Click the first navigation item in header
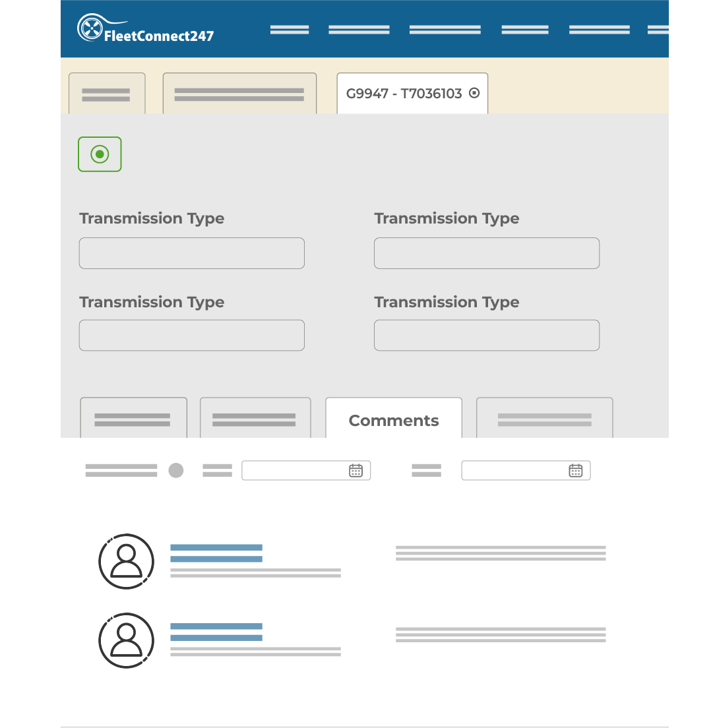The width and height of the screenshot is (713, 728). (x=290, y=30)
